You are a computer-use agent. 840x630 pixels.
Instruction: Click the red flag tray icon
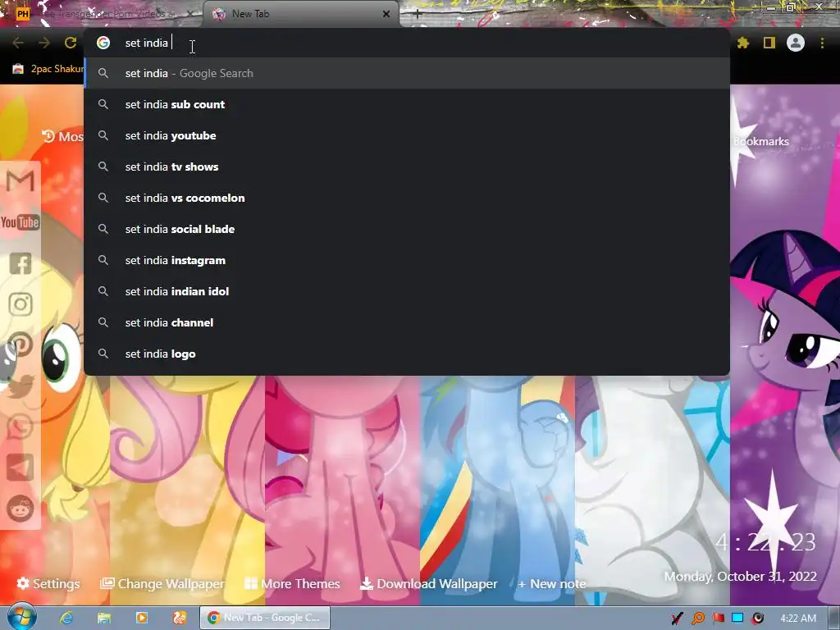(719, 619)
